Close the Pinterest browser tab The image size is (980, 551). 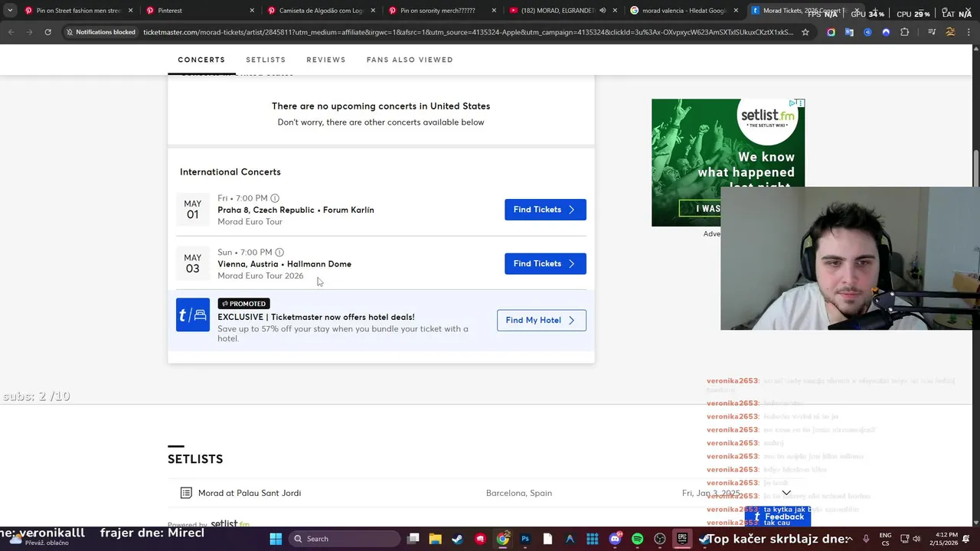tap(252, 11)
